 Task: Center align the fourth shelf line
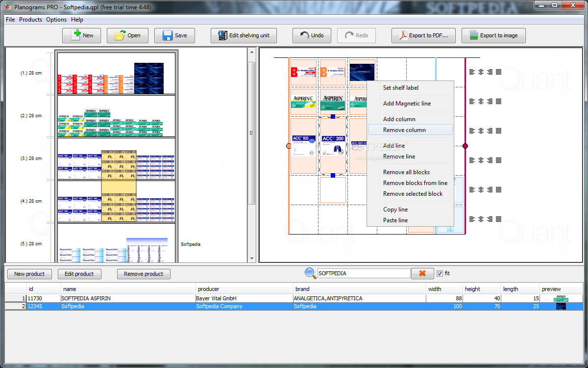481,160
